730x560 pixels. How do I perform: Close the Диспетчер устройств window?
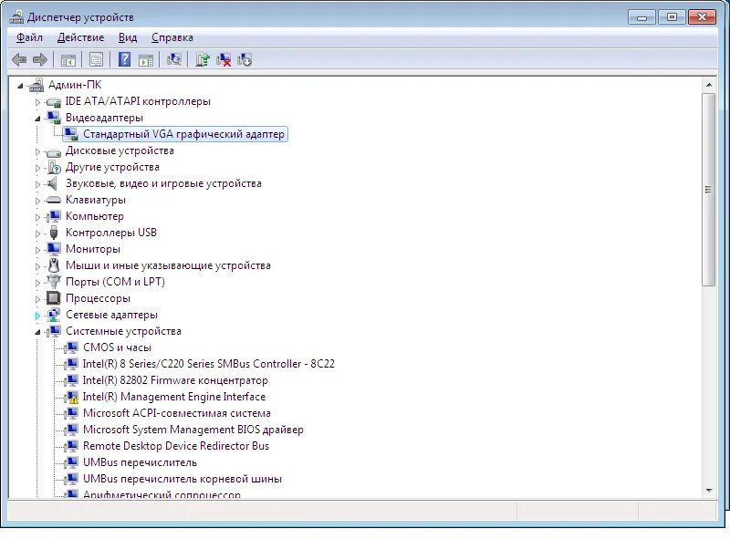coord(702,17)
